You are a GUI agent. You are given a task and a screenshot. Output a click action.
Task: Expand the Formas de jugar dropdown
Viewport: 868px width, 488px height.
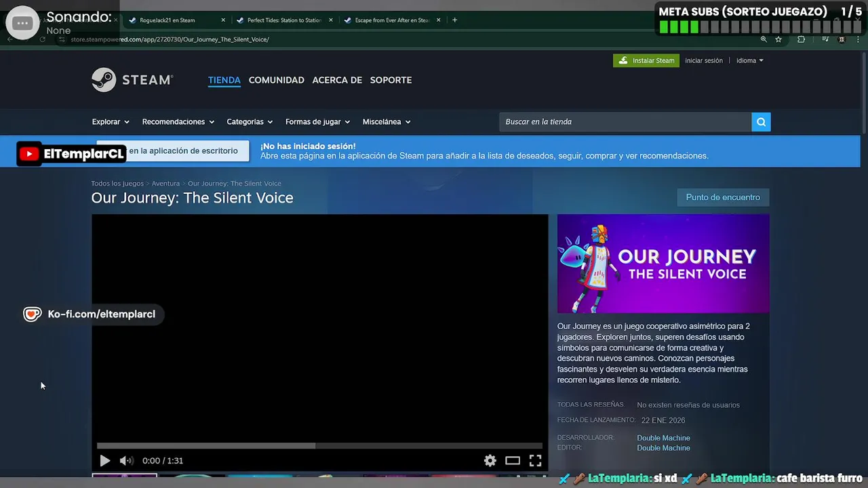318,122
